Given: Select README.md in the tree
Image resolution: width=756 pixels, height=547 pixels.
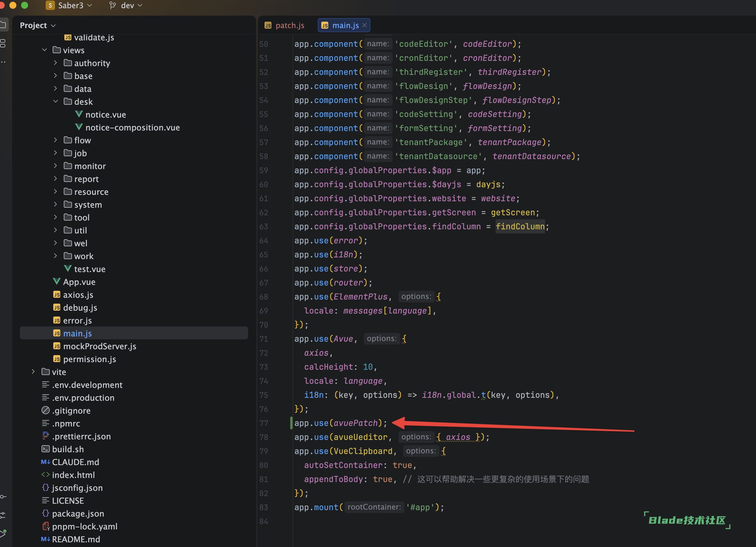Looking at the screenshot, I should coord(76,539).
